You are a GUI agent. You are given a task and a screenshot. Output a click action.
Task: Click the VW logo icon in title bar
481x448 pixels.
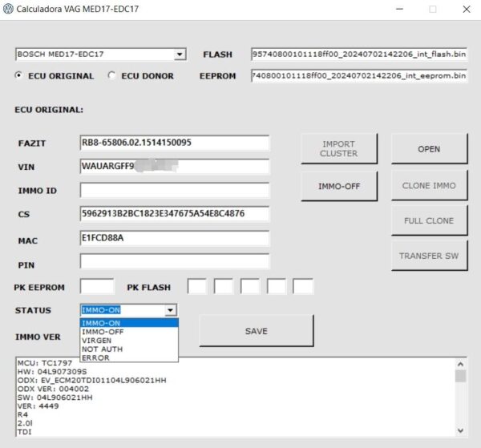coord(8,9)
